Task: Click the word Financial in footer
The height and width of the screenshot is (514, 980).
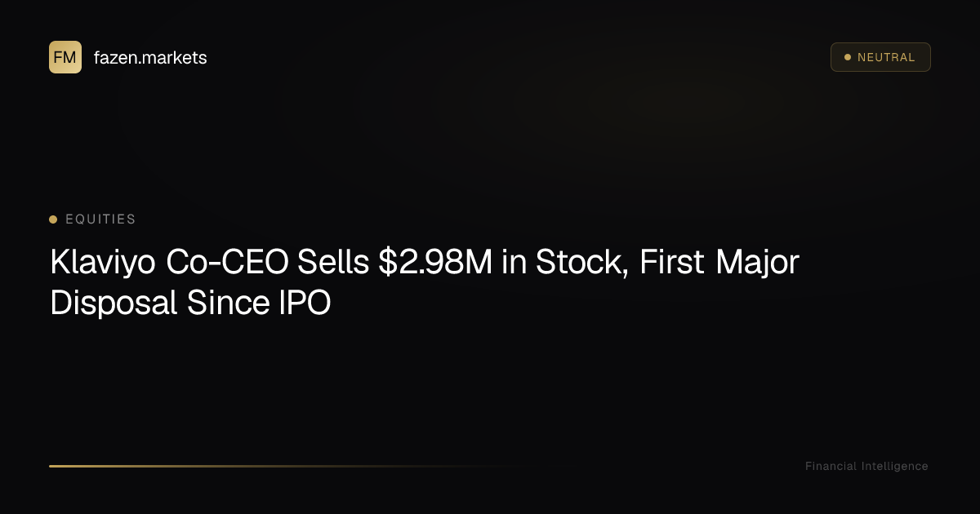Action: click(x=831, y=466)
